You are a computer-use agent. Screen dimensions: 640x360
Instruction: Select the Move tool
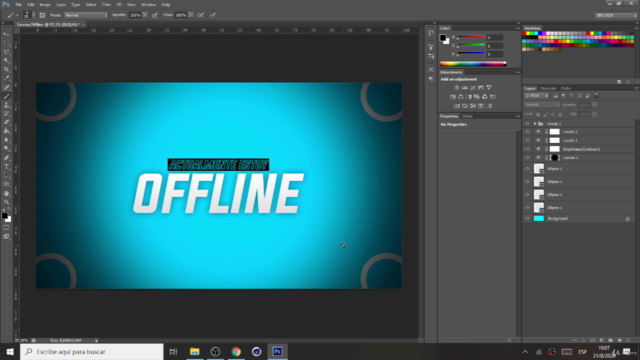tap(7, 34)
